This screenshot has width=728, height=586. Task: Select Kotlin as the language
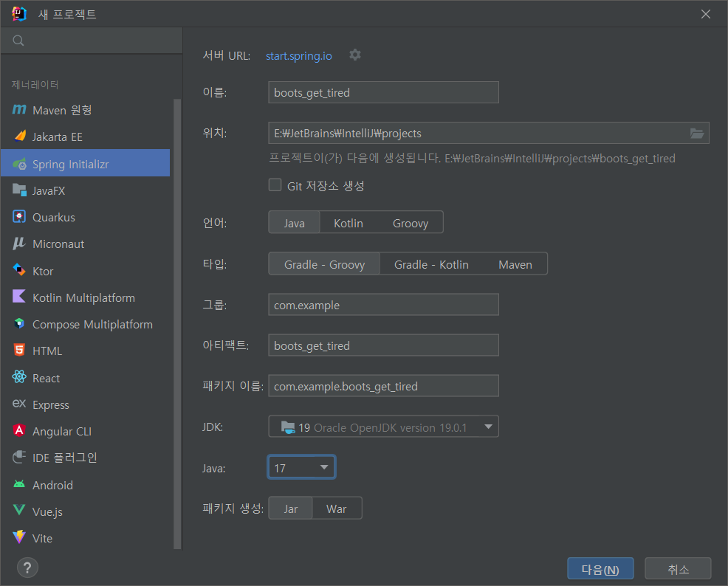tap(348, 223)
